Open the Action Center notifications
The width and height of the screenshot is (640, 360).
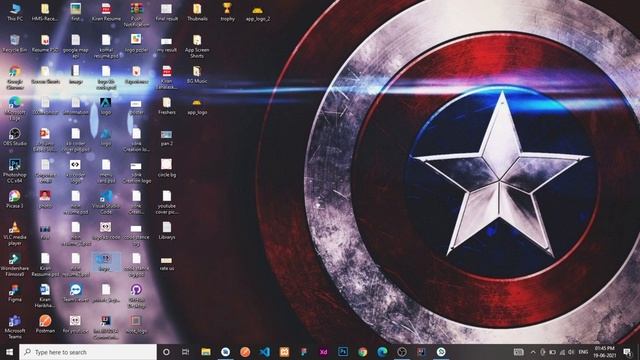click(627, 352)
